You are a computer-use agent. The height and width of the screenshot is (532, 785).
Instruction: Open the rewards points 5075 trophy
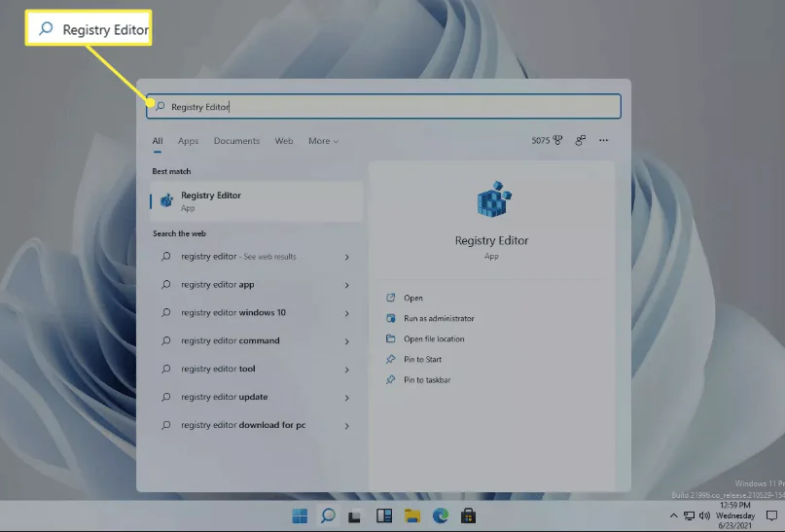(547, 141)
